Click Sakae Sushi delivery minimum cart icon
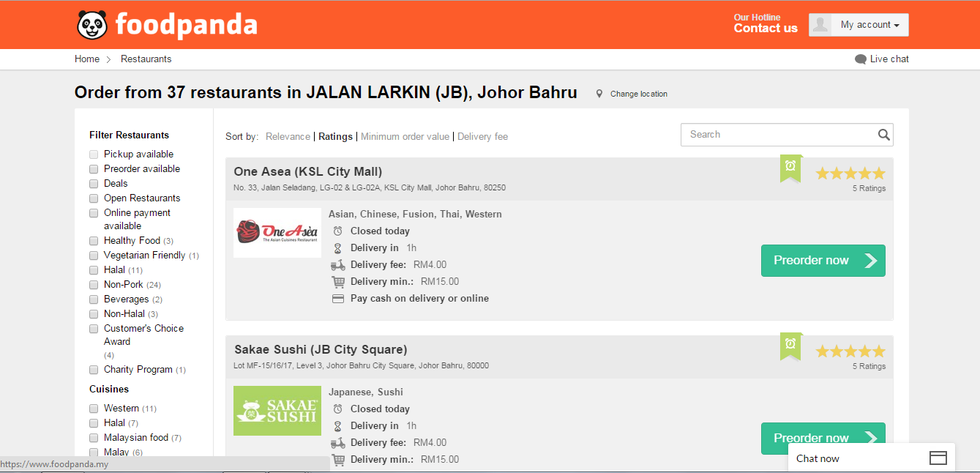 coord(337,460)
